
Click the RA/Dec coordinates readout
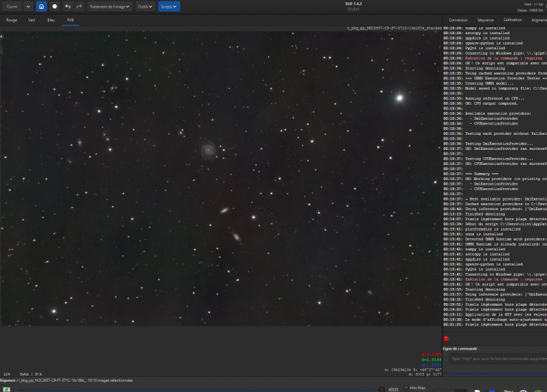tap(413, 369)
